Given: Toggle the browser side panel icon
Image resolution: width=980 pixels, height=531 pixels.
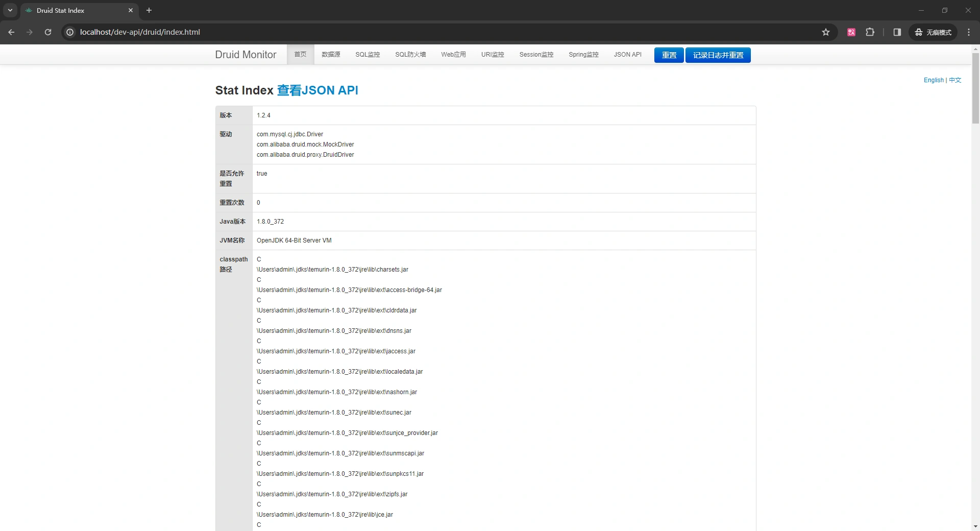Looking at the screenshot, I should [x=897, y=32].
